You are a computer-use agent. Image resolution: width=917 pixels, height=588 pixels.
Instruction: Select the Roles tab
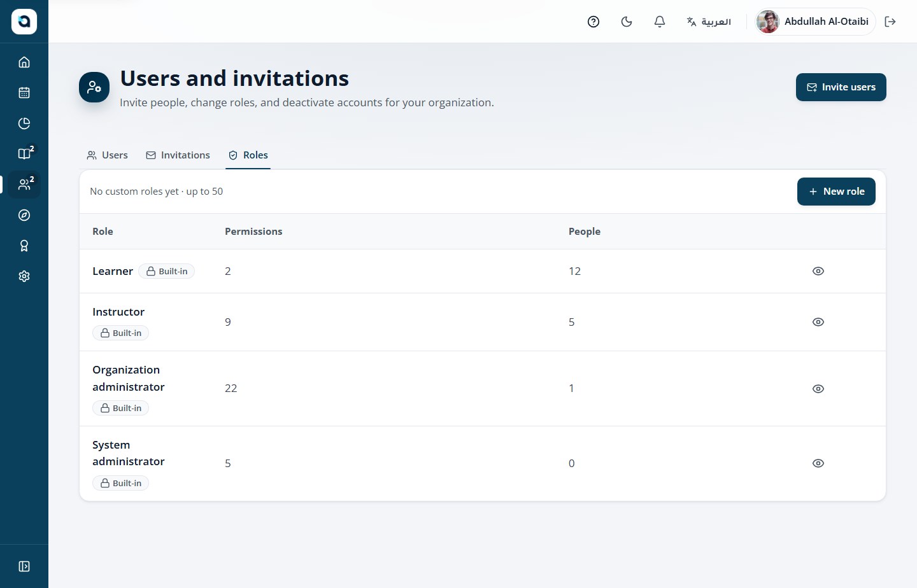pos(248,155)
